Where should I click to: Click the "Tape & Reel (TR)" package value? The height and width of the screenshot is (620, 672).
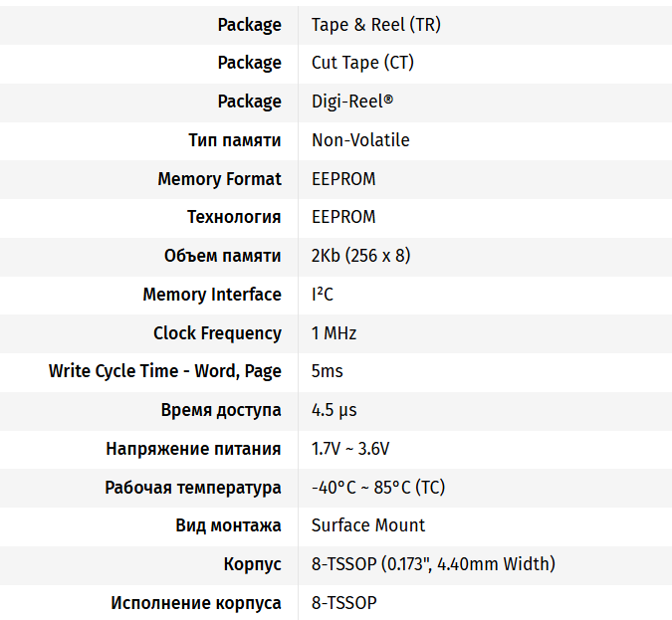point(375,25)
